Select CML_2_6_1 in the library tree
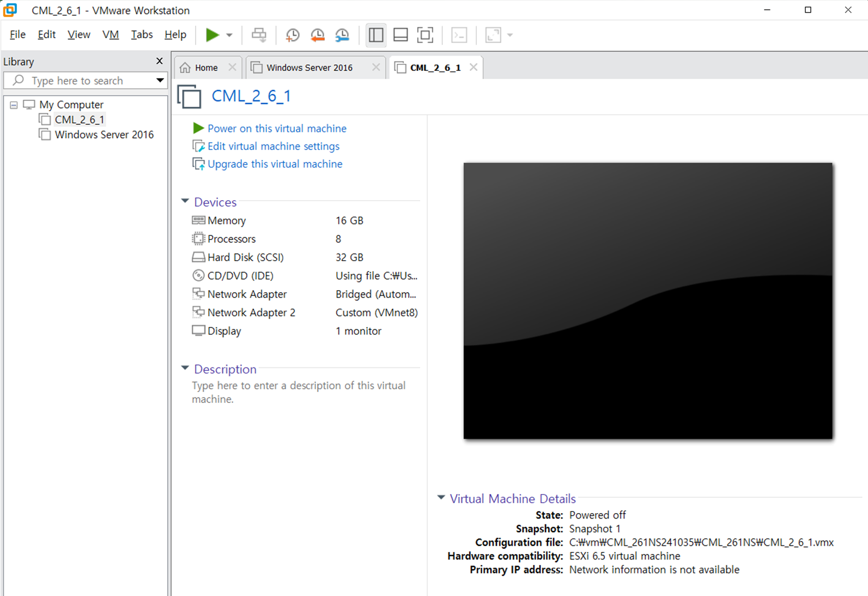 pyautogui.click(x=79, y=119)
